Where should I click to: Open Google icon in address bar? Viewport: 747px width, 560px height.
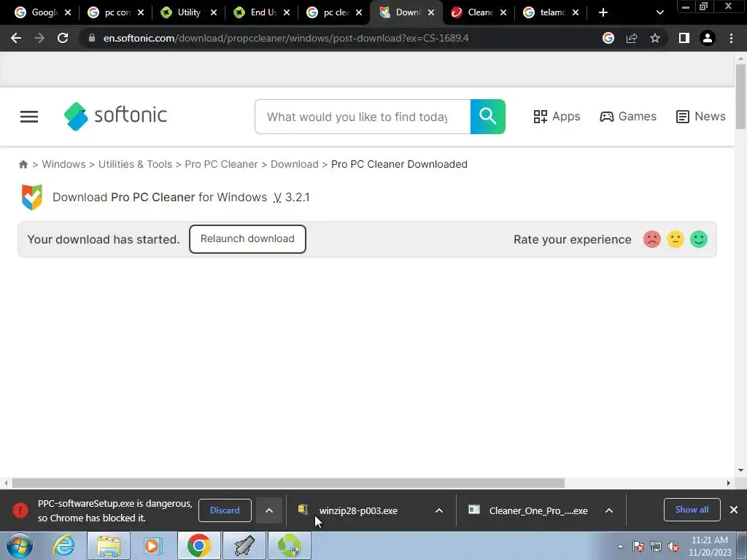click(608, 38)
